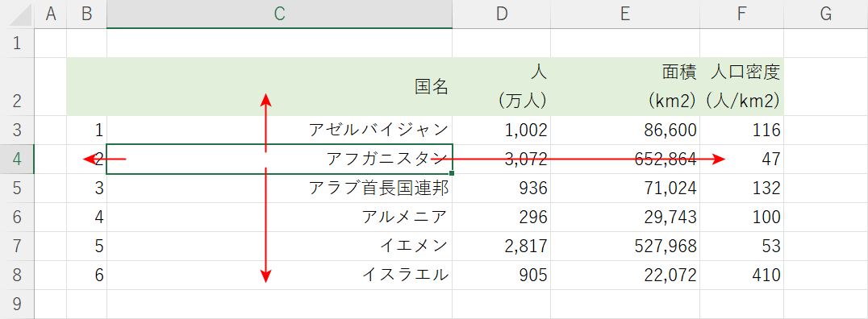This screenshot has height=319, width=868.
Task: Click the density cell 410
Action: coord(742,275)
